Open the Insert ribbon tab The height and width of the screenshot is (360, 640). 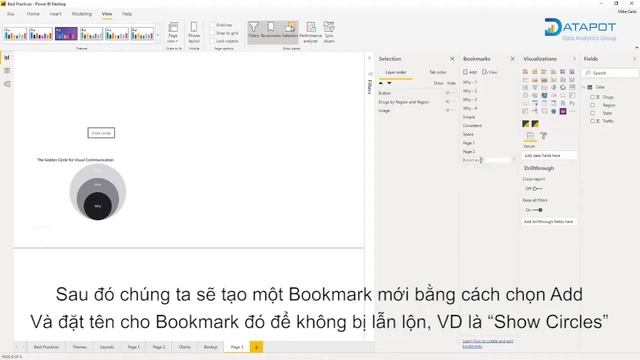tap(56, 14)
